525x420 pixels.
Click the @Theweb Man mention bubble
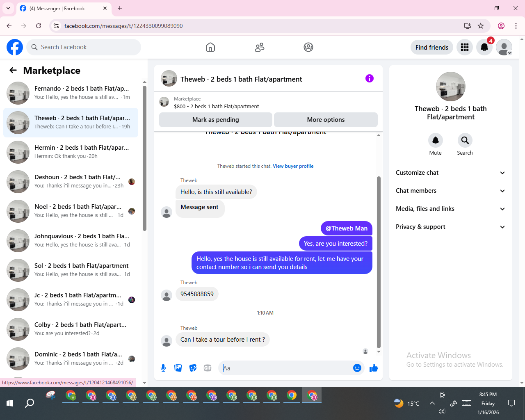tap(347, 228)
